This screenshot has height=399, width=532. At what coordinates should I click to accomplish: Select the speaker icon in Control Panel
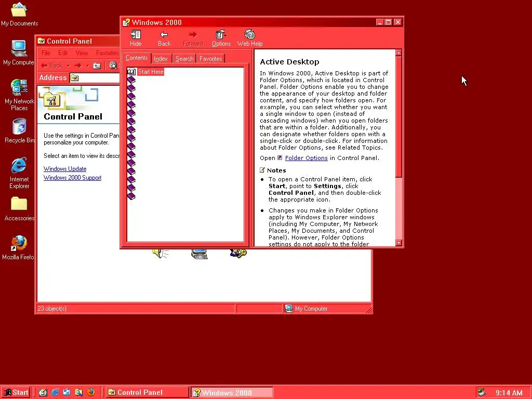click(161, 253)
